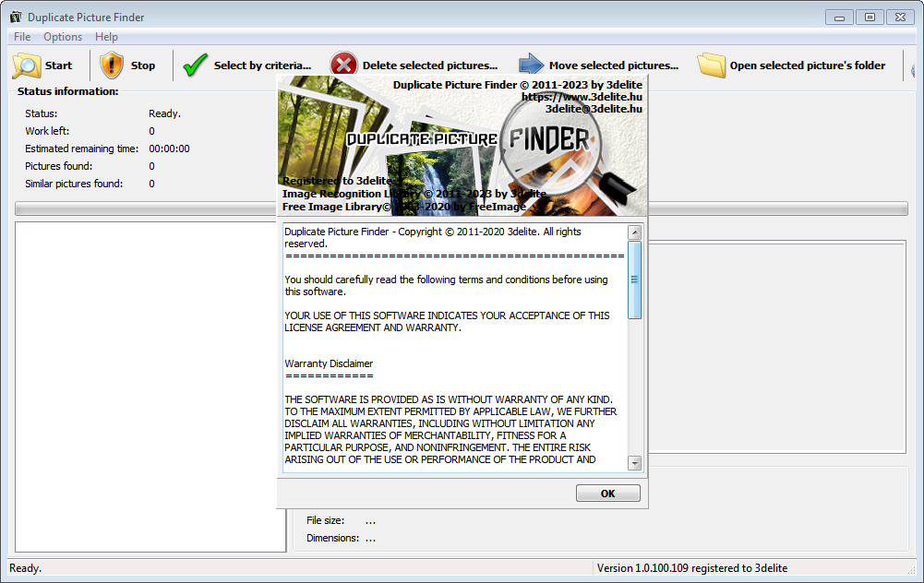Click the 'Ready.' text in the status bar

(25, 568)
